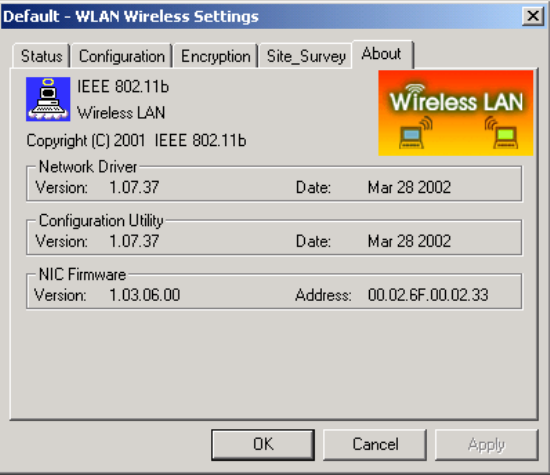Click the Configuration Utility group label
The height and width of the screenshot is (475, 550).
click(101, 221)
